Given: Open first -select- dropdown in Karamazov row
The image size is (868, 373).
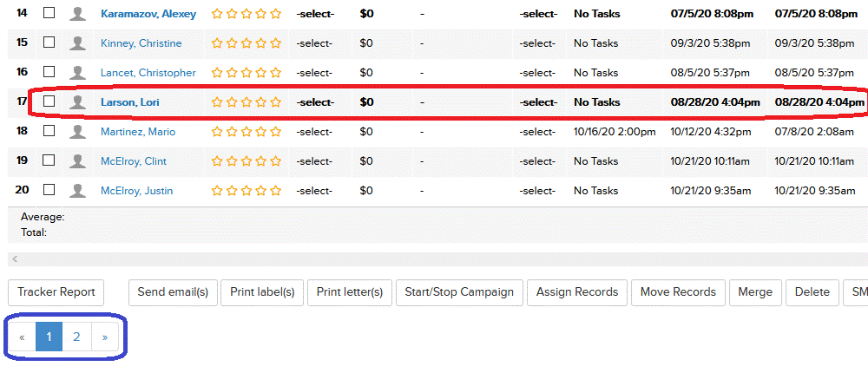Looking at the screenshot, I should pos(315,14).
